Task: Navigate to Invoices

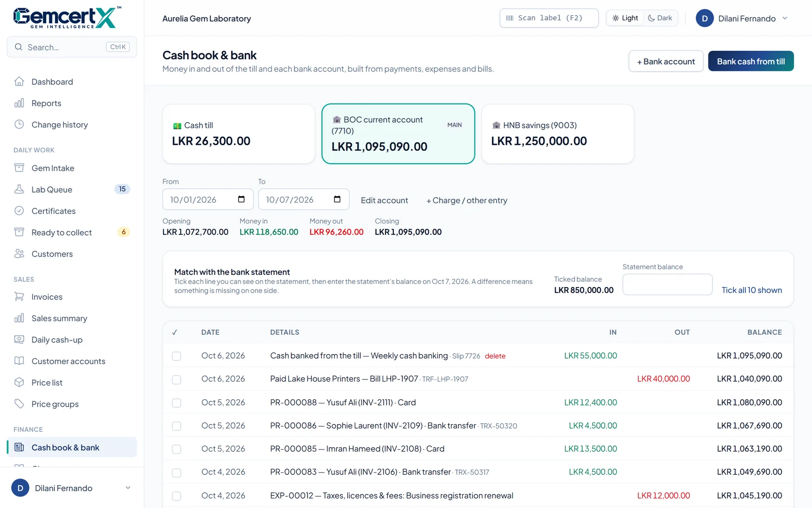Action: [x=72, y=297]
